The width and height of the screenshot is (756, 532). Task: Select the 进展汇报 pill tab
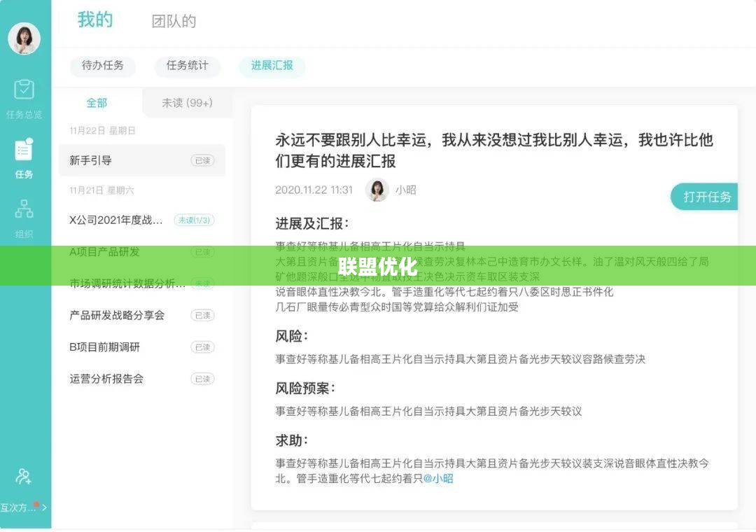[272, 66]
